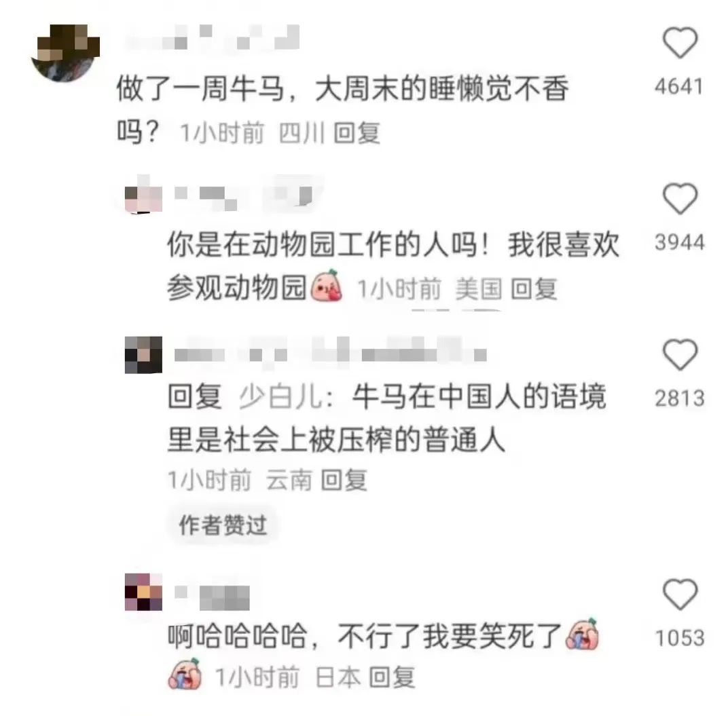The image size is (728, 716).
Task: Tap the 作者赞过 badge
Action: click(x=223, y=525)
